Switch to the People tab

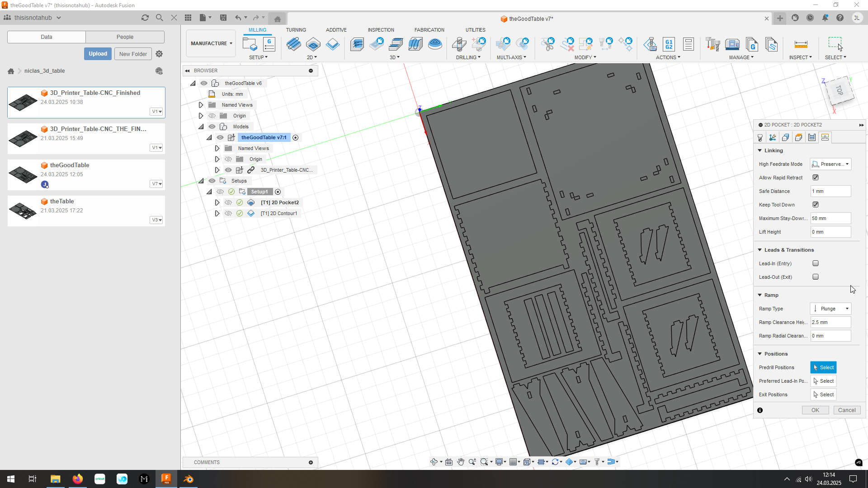(x=125, y=37)
